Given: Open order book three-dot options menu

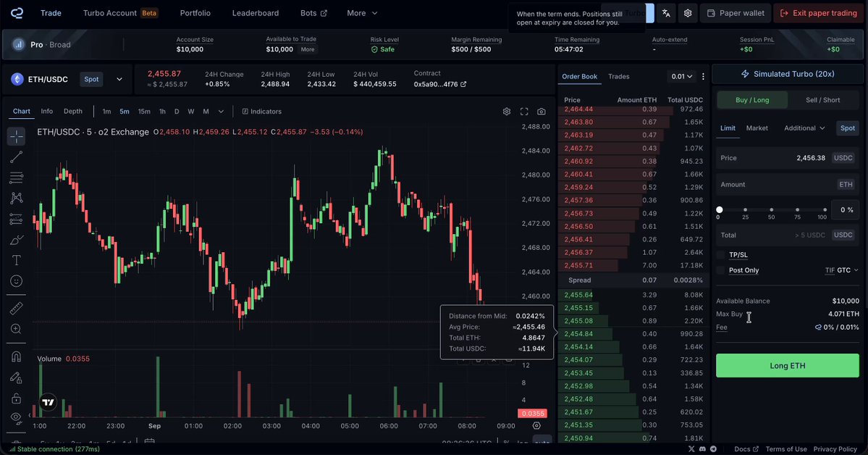Looking at the screenshot, I should pos(703,77).
